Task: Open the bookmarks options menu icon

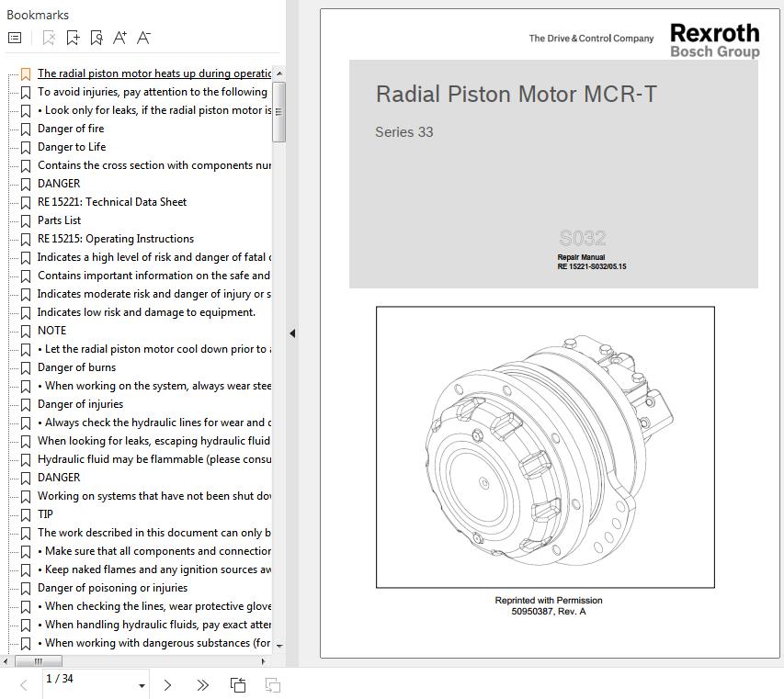Action: click(x=15, y=38)
